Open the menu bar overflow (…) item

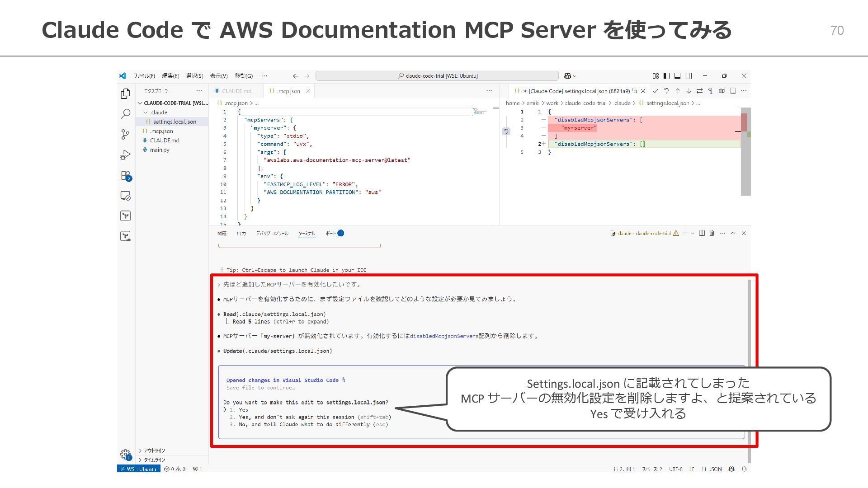point(264,76)
